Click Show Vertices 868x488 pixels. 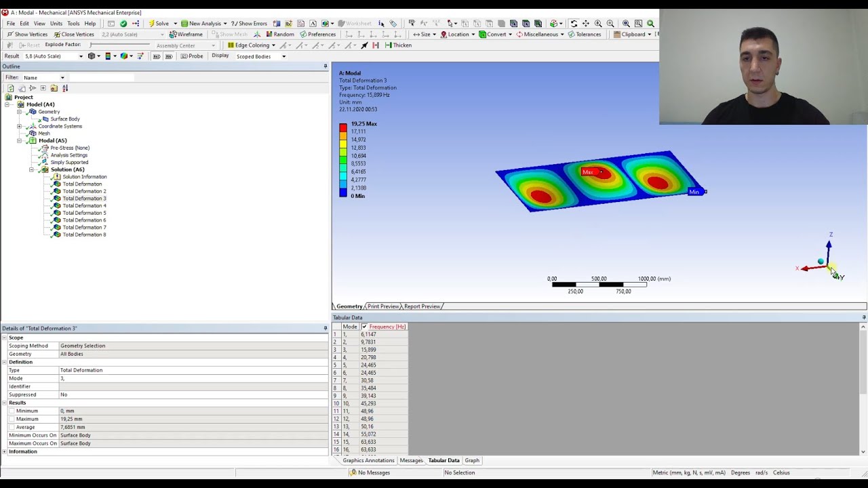[27, 35]
